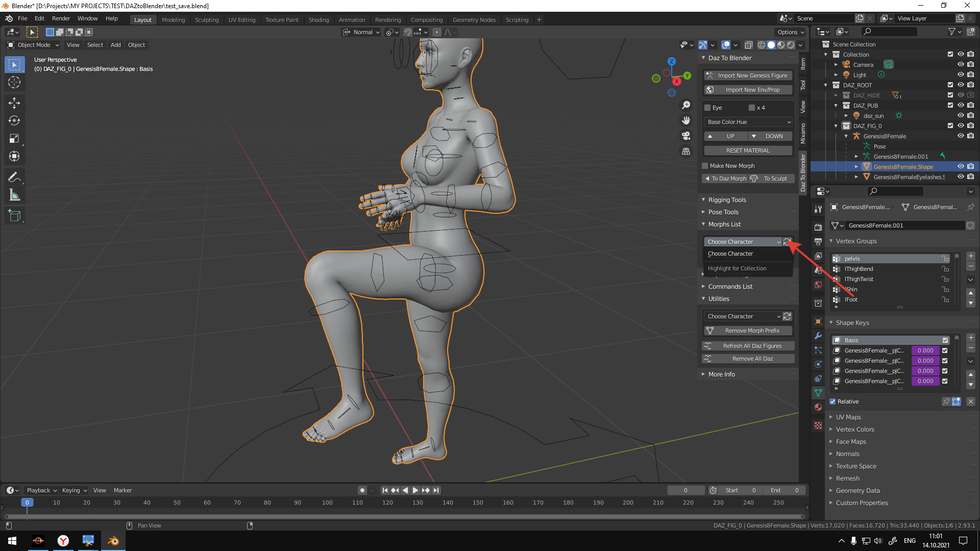Open the Material Properties tab
This screenshot has height=551, width=980.
(818, 407)
